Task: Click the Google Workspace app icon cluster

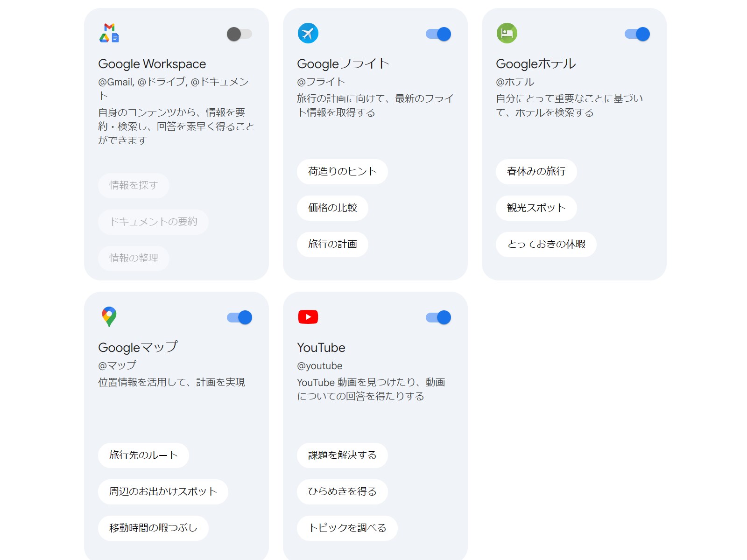Action: 109,34
